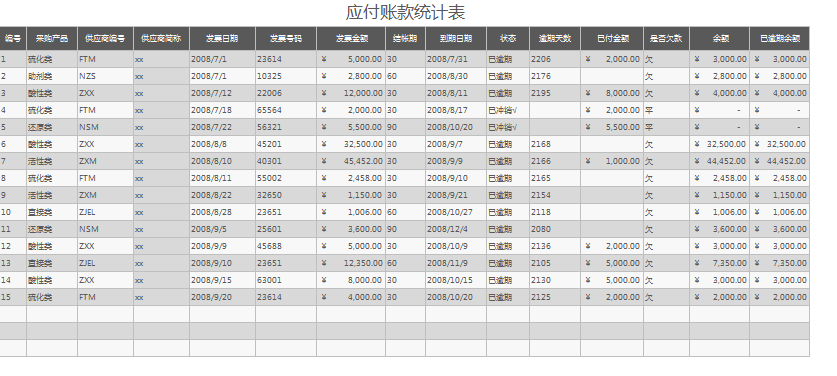
Task: Select invoice number cell 45201
Action: 286,144
